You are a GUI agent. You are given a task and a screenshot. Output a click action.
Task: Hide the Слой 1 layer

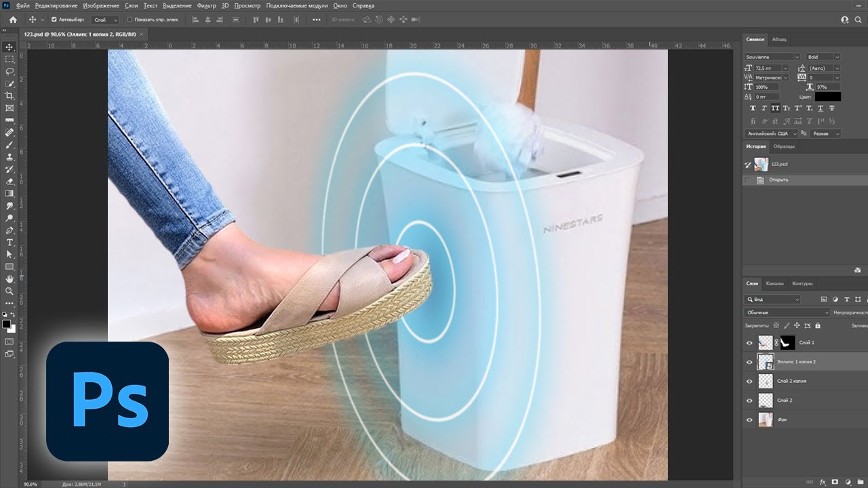pyautogui.click(x=749, y=343)
